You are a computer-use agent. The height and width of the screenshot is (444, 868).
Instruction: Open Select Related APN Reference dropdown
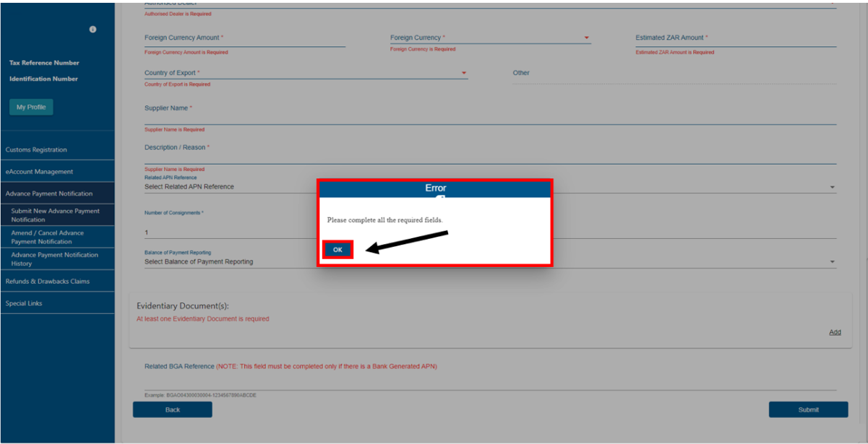[832, 187]
